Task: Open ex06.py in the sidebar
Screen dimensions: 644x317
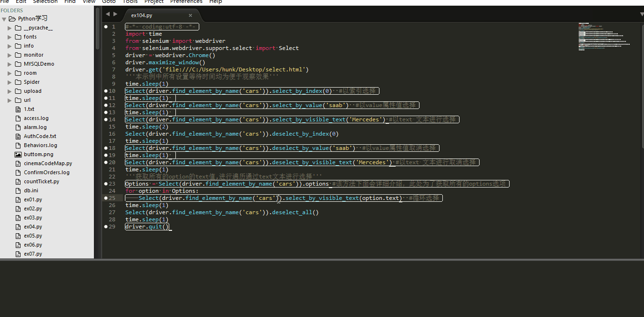Action: pyautogui.click(x=33, y=245)
